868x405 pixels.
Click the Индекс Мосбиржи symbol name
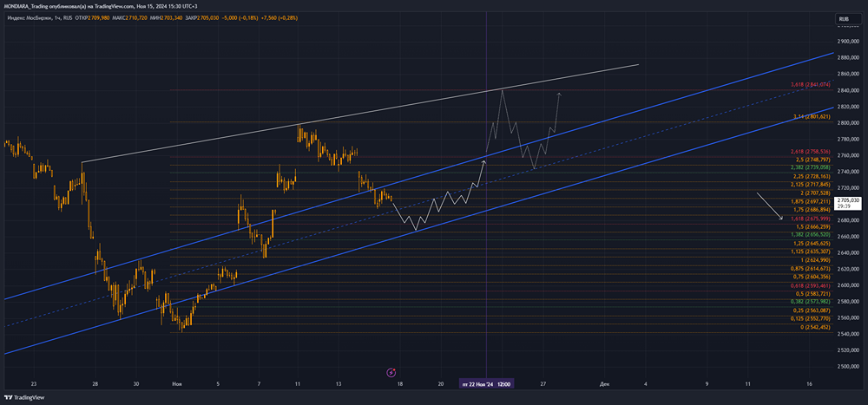pos(30,17)
